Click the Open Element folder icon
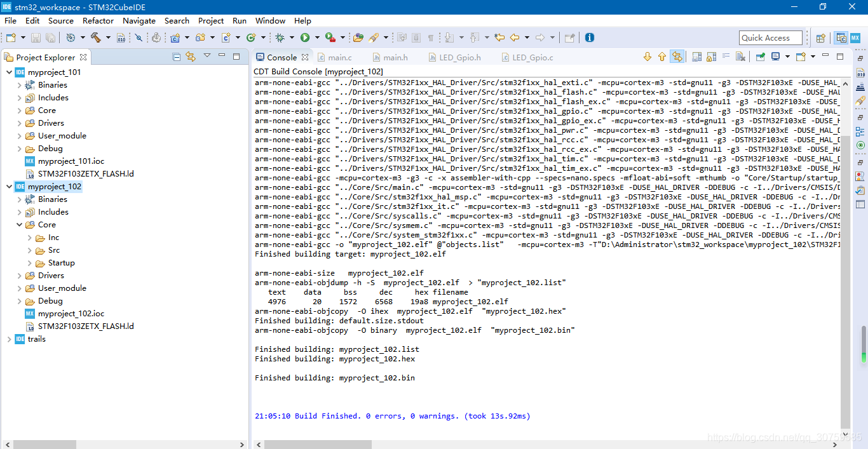Screen dimensions: 868x449 (x=358, y=38)
